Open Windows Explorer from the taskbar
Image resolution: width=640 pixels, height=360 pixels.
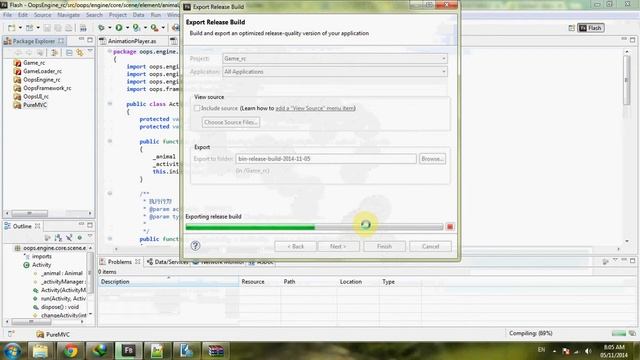(x=40, y=351)
